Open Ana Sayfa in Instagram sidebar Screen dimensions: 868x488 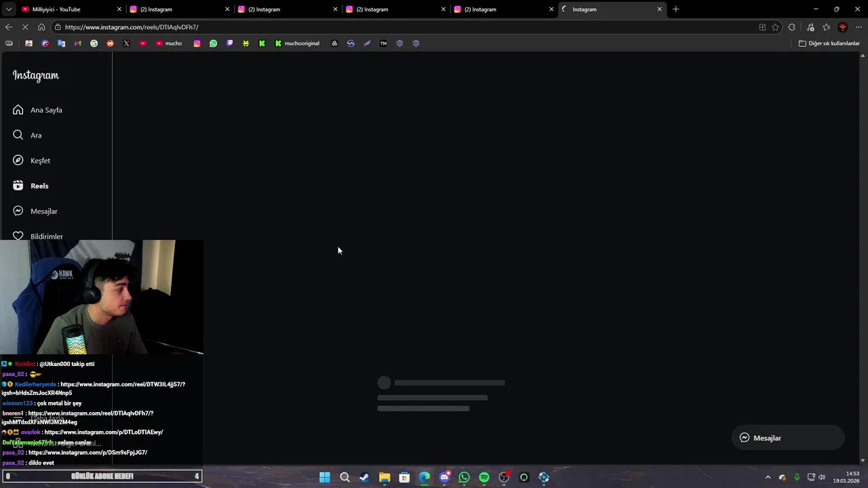(37, 110)
